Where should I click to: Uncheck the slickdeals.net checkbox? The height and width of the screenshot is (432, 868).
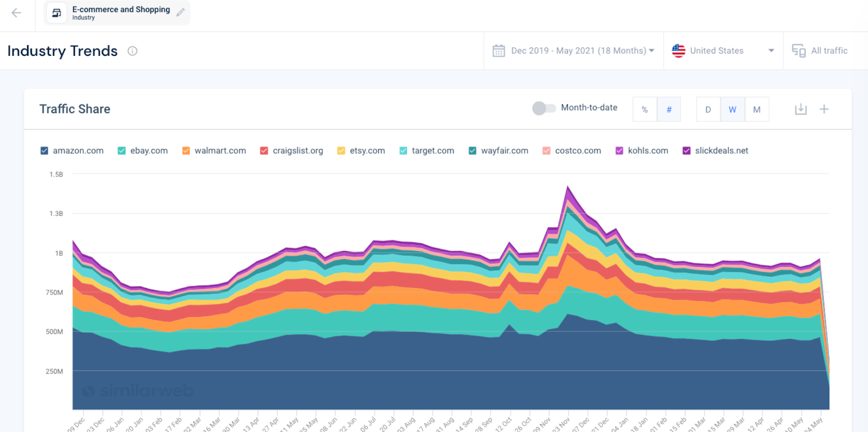tap(687, 151)
